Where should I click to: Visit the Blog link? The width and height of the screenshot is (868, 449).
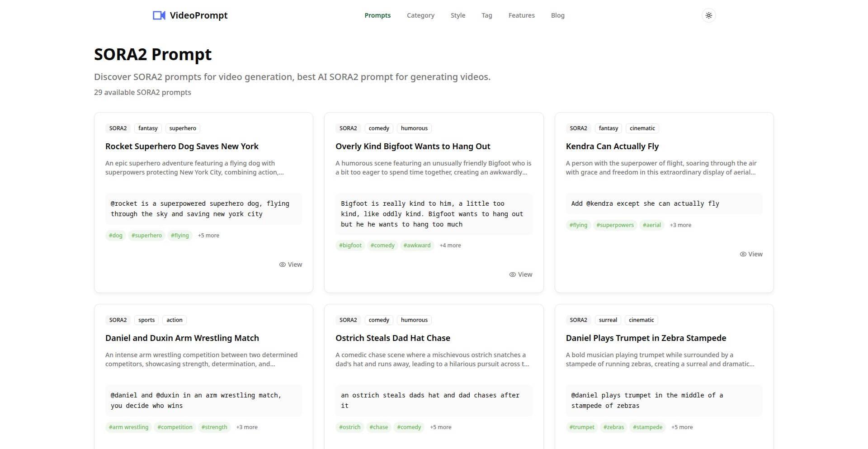[x=557, y=15]
